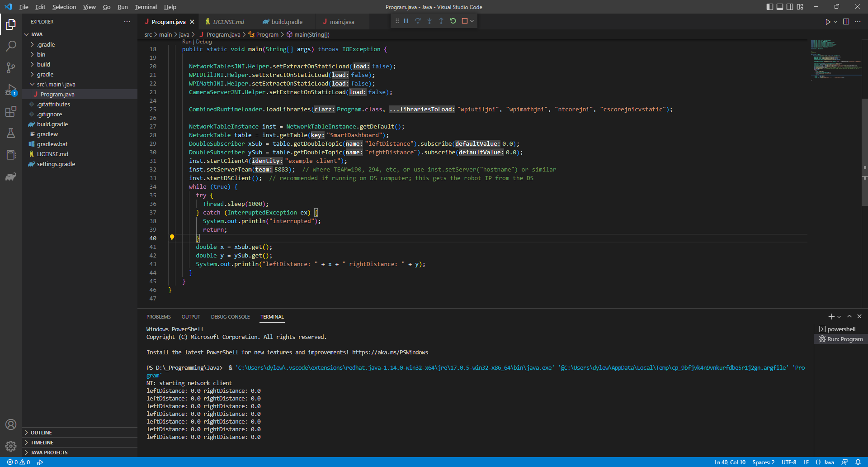Open the Terminal menu
This screenshot has height=467, width=868.
pos(146,7)
